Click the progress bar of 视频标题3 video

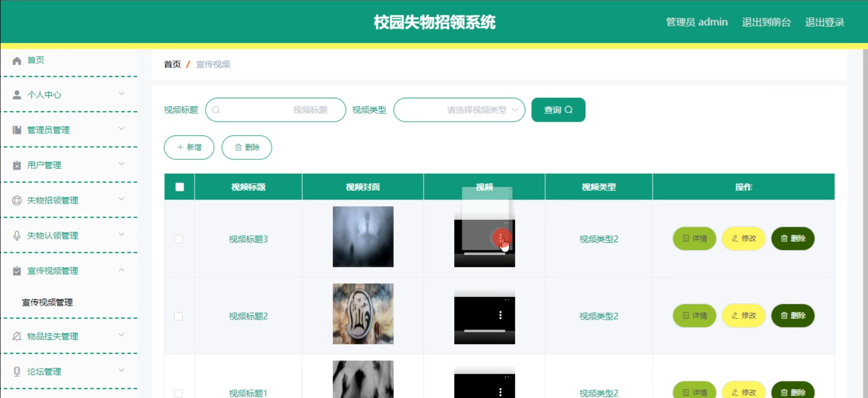click(485, 254)
